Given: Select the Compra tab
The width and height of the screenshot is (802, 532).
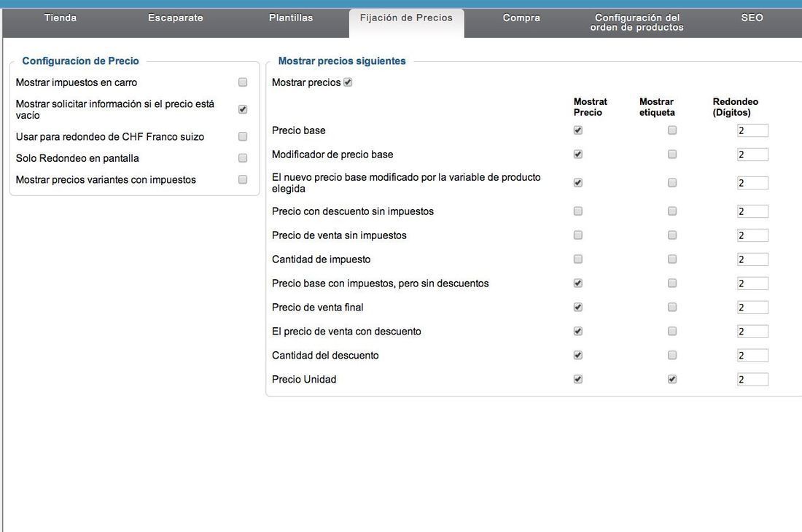Looking at the screenshot, I should (521, 18).
